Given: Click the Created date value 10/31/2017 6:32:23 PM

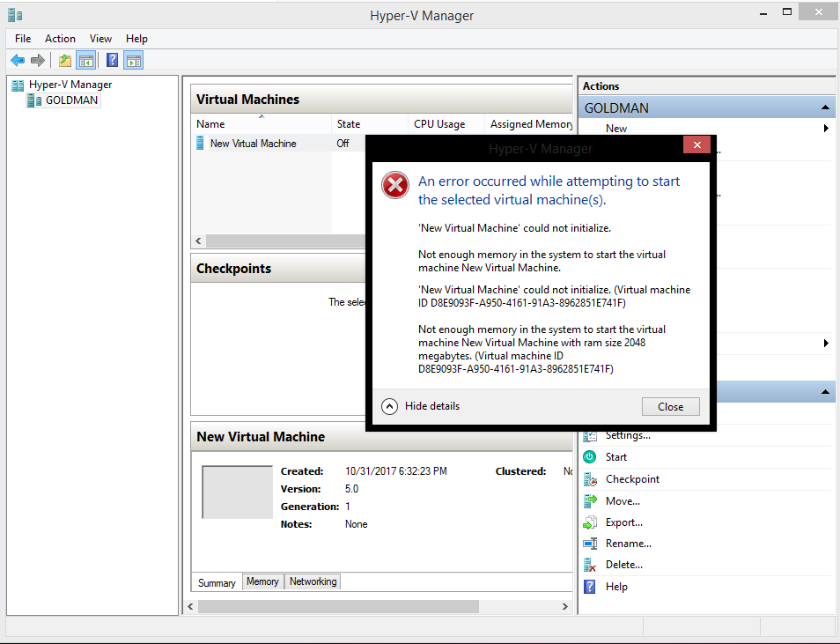Looking at the screenshot, I should tap(396, 471).
